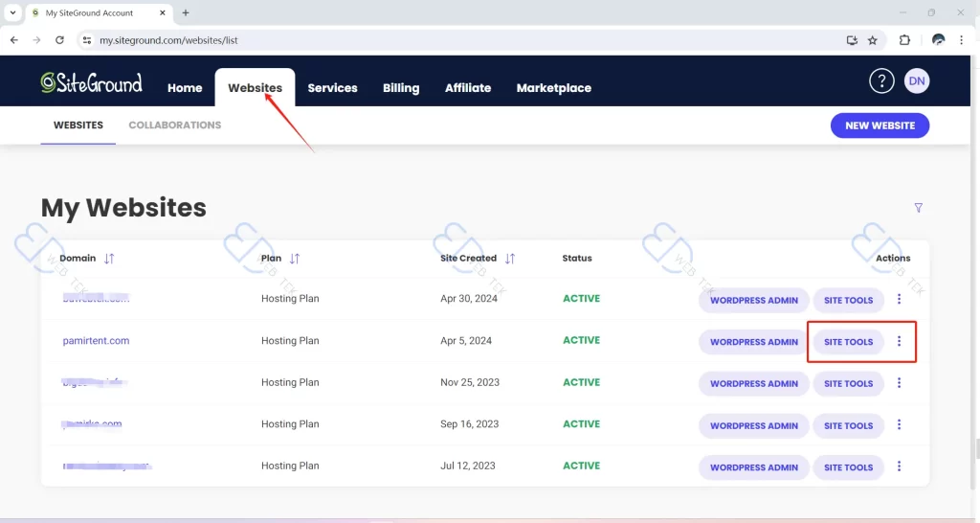Open WordPress Admin for Jul 12, 2023 site
Image resolution: width=980 pixels, height=523 pixels.
[754, 467]
